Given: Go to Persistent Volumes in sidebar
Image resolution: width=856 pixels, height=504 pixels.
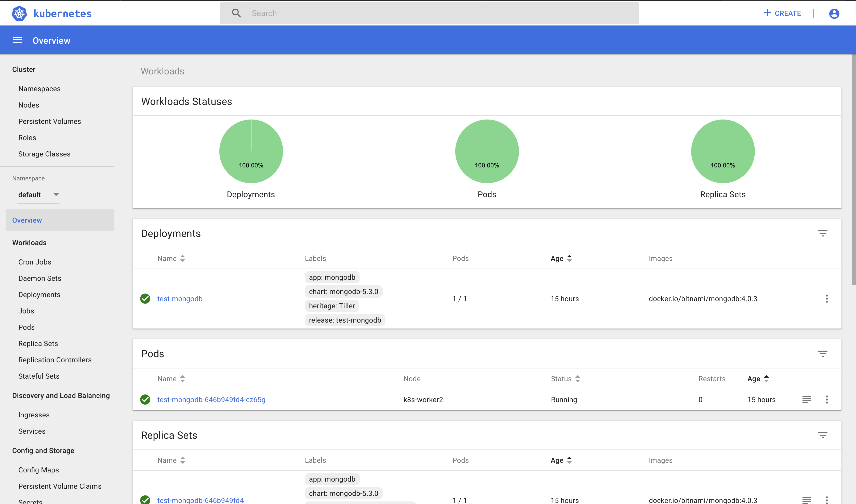Looking at the screenshot, I should pyautogui.click(x=50, y=121).
